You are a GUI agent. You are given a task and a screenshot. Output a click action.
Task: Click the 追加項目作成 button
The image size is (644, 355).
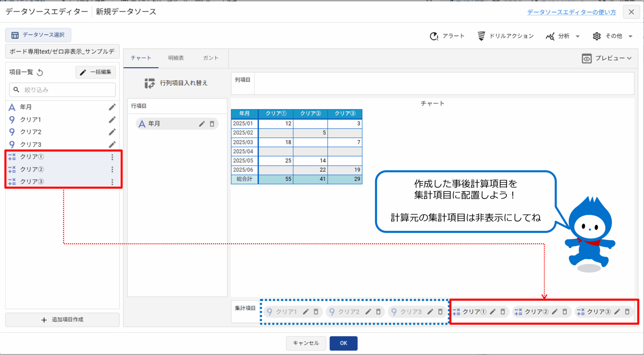(62, 320)
